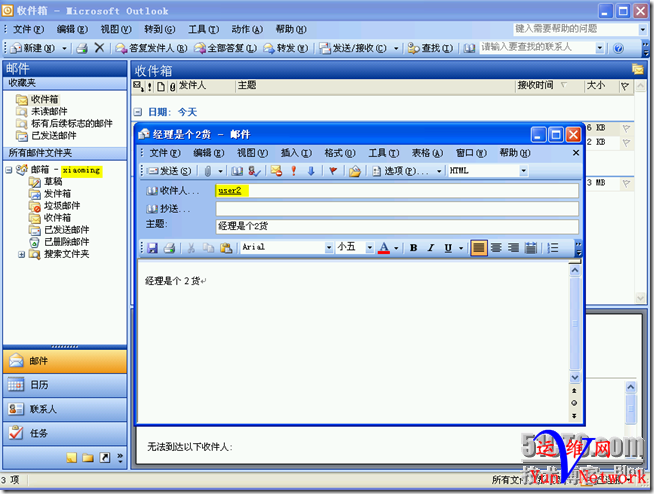
Task: Click the 抄送 Cc button
Action: [168, 209]
